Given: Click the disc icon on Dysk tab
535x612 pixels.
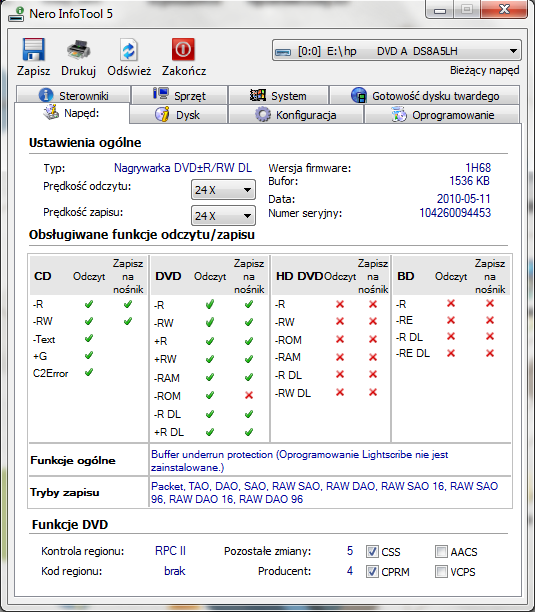Looking at the screenshot, I should click(x=162, y=114).
